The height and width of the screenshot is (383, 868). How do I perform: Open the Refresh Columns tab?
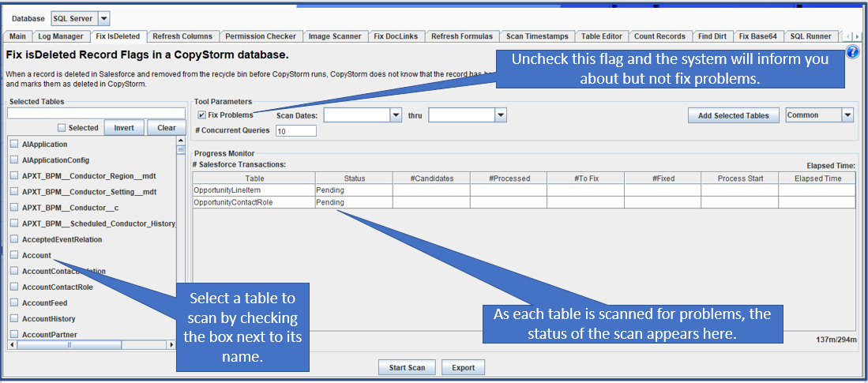click(182, 36)
